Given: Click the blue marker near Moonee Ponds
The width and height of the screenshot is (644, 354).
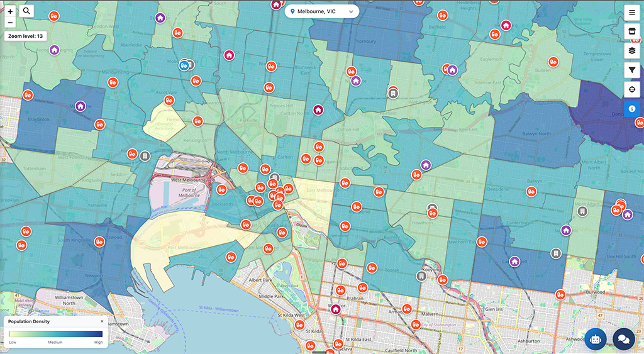Looking at the screenshot, I should pos(184,64).
